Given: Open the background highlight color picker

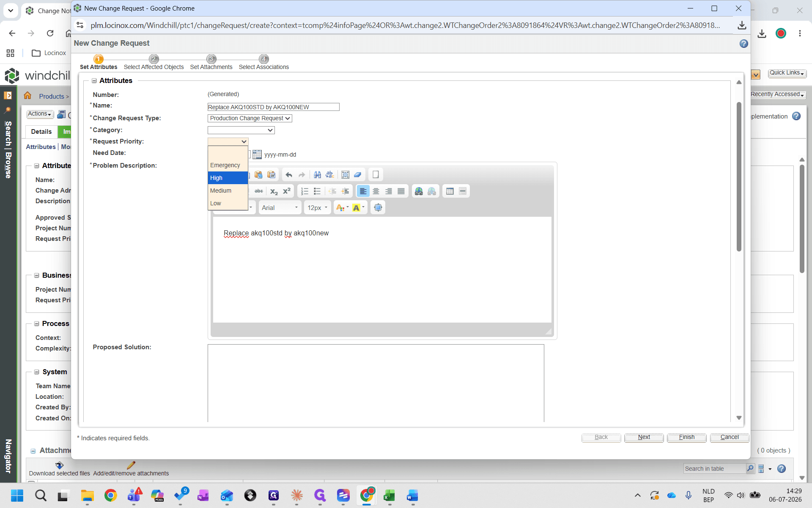Looking at the screenshot, I should tap(358, 207).
